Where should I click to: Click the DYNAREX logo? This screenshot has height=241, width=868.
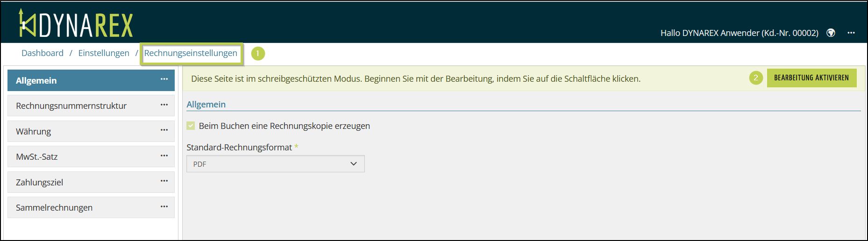(x=76, y=23)
